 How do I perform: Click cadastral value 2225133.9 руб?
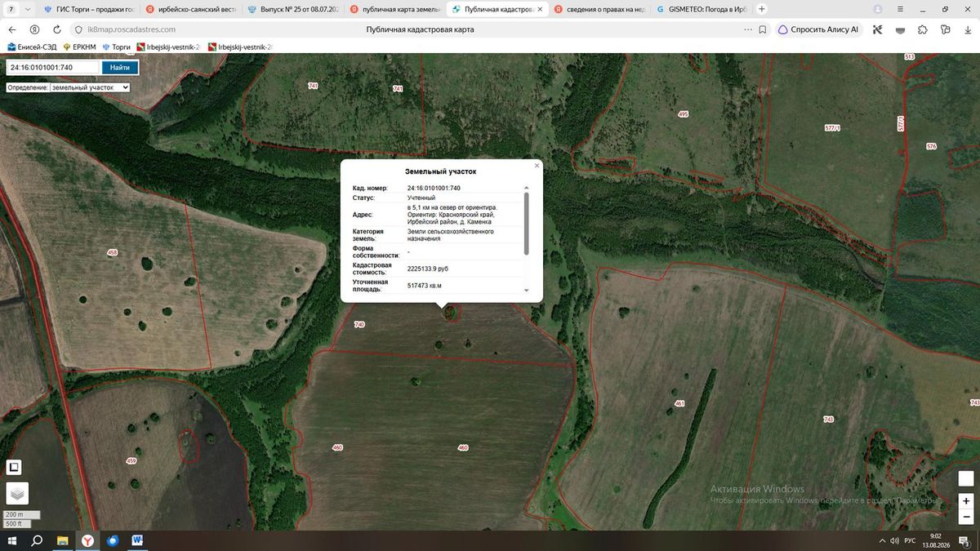428,269
